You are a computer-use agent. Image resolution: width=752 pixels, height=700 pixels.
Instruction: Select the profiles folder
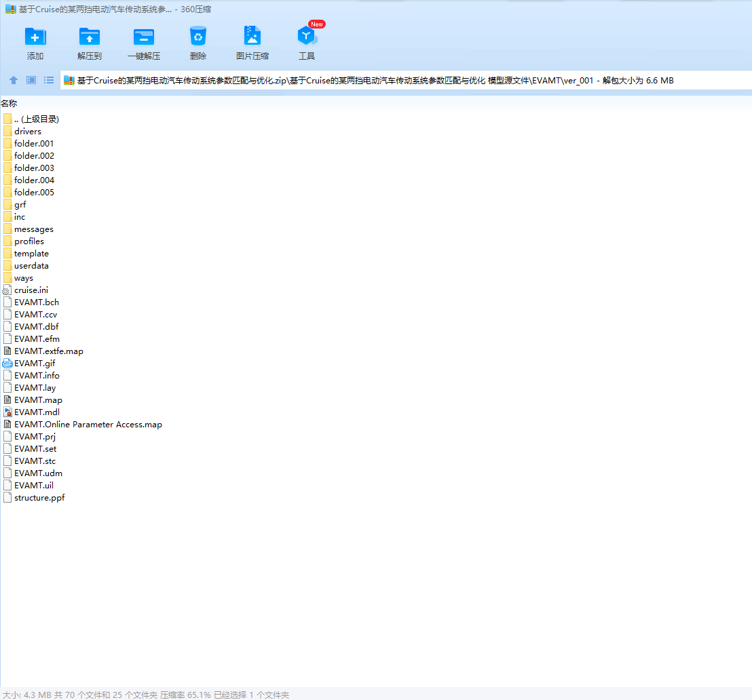tap(24, 241)
